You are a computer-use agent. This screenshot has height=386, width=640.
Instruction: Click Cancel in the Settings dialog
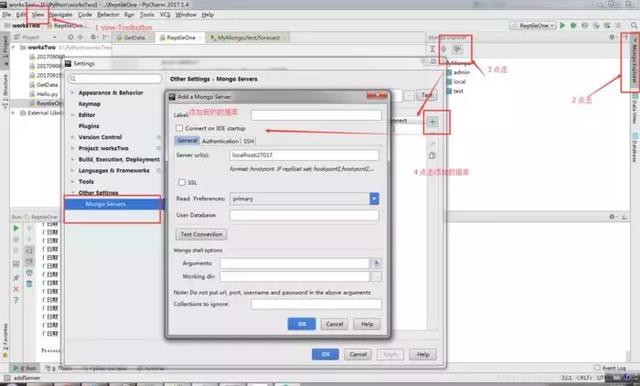358,354
